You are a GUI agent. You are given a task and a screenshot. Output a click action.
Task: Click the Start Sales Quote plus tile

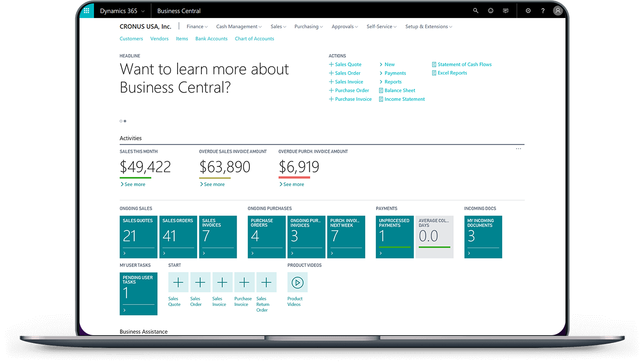click(x=179, y=282)
